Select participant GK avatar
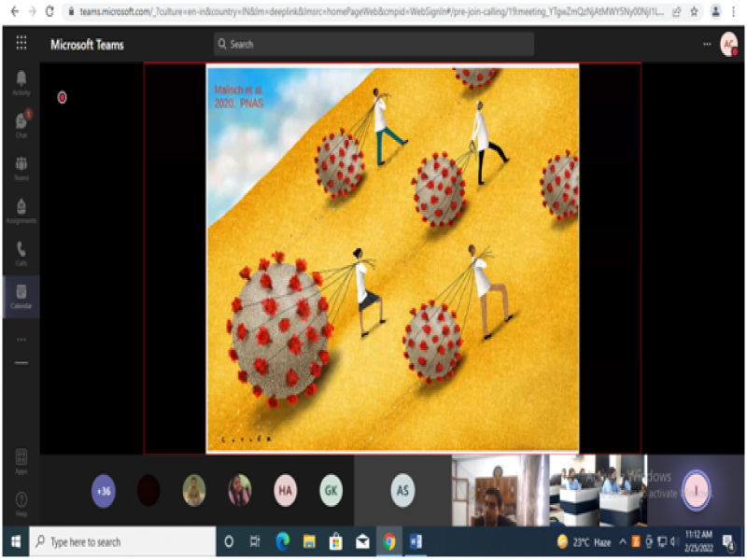The height and width of the screenshot is (560, 747). [331, 491]
